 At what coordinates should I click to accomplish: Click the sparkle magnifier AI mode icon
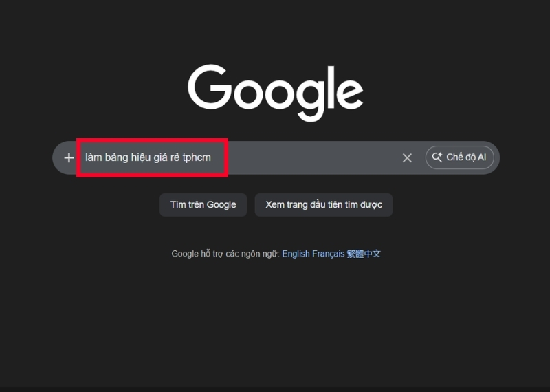[437, 157]
